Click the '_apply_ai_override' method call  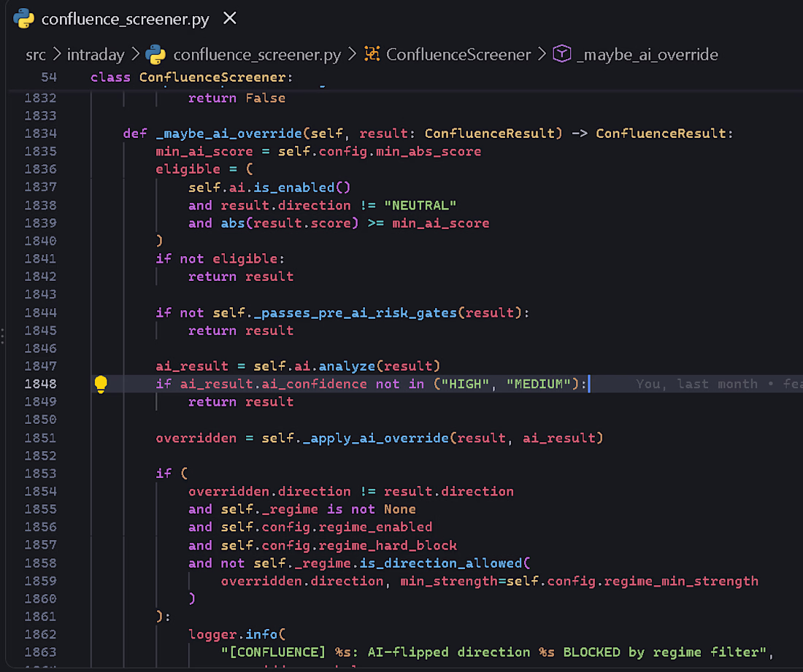pos(375,438)
